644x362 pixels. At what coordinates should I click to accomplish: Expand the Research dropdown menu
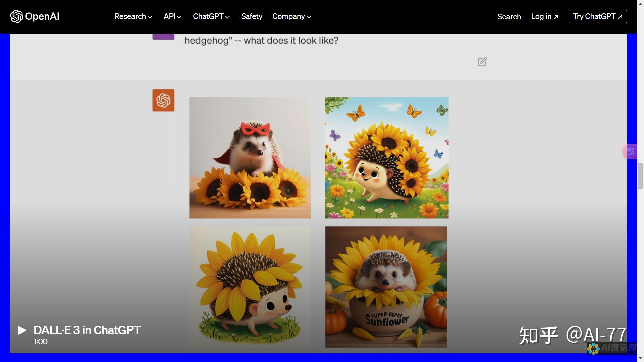tap(132, 16)
